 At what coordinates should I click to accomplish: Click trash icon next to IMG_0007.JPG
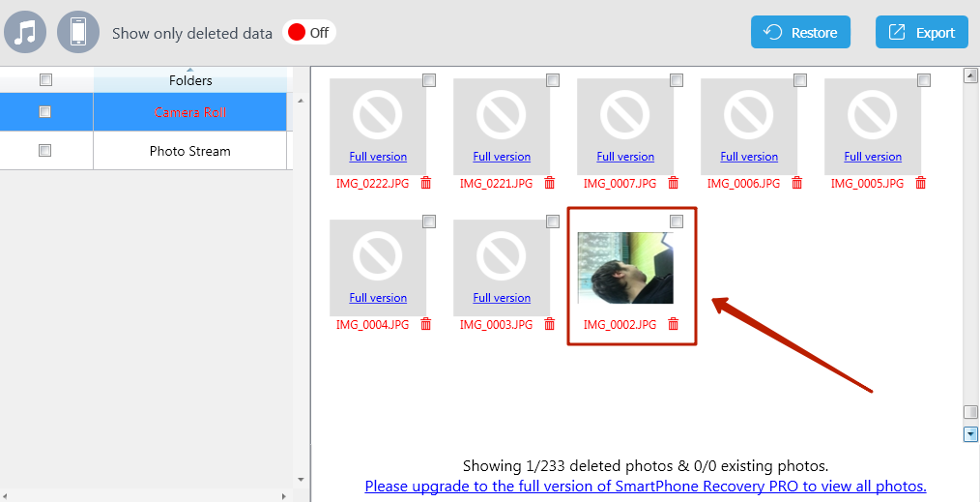coord(674,183)
